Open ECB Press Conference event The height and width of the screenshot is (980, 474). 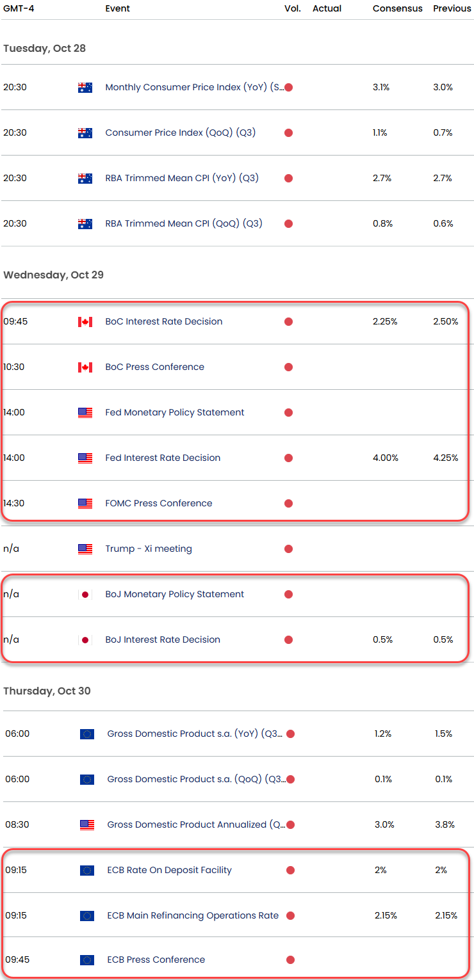(x=156, y=960)
